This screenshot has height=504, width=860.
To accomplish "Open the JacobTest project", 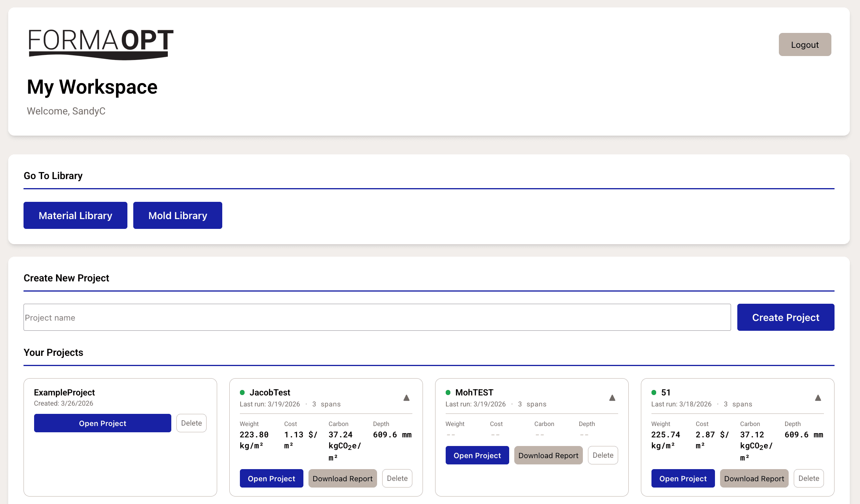I will 271,478.
